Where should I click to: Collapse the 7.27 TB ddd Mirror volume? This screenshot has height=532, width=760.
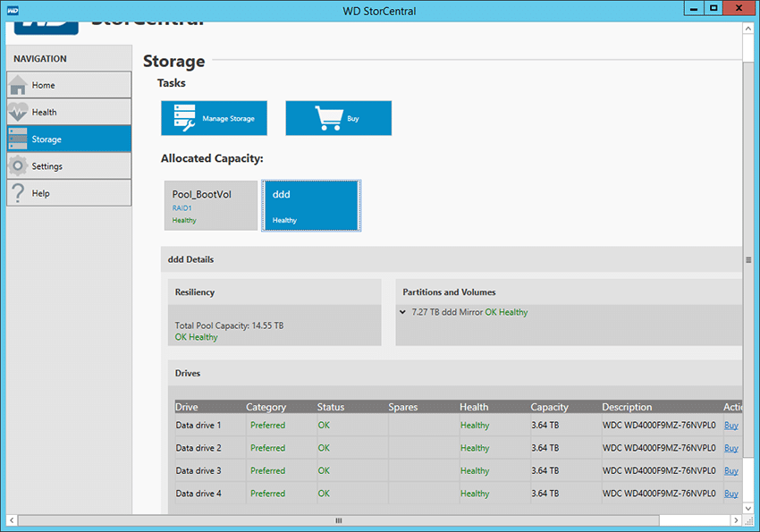point(402,312)
